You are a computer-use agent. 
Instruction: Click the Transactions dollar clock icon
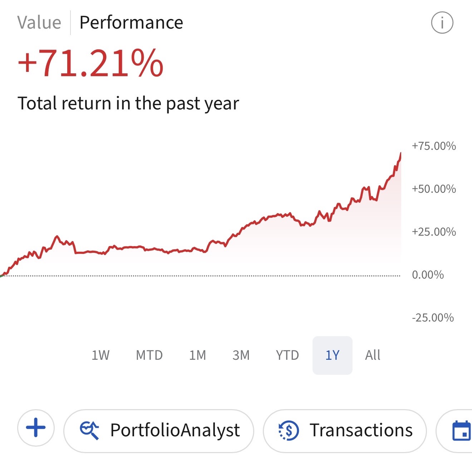tap(289, 430)
